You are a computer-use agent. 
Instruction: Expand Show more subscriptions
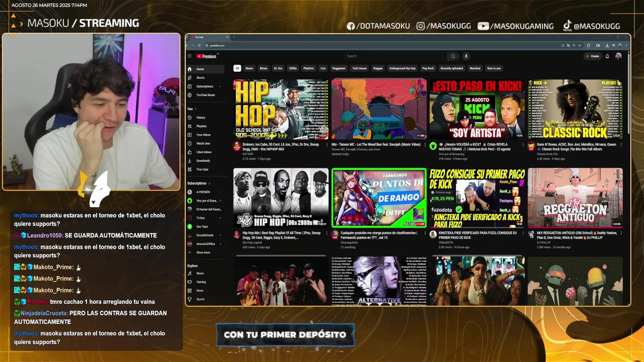[205, 252]
